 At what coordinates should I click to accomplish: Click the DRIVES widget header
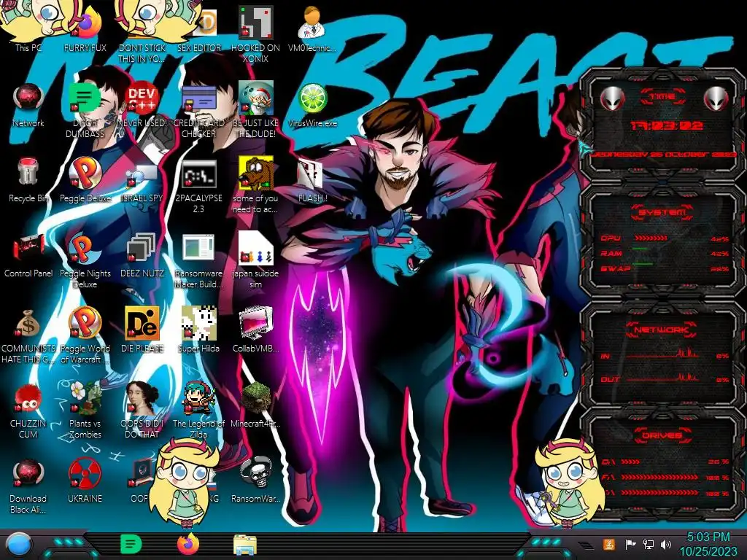point(662,435)
